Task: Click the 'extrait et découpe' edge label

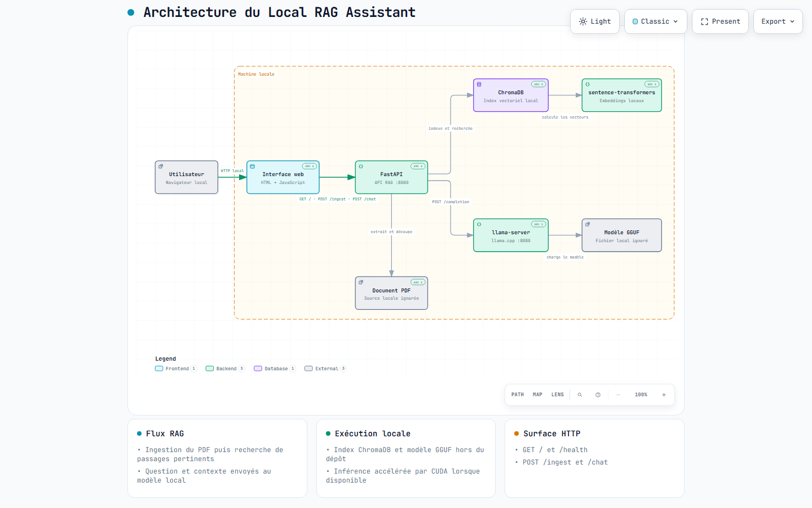Action: (391, 232)
